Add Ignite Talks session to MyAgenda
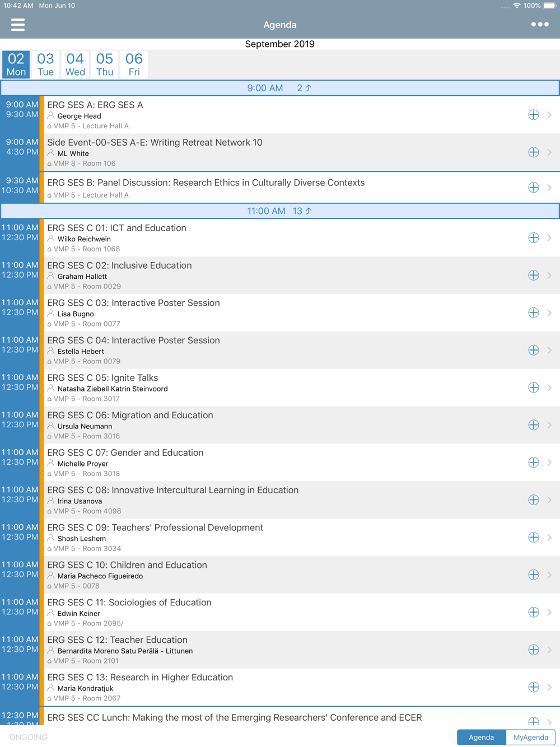560x747 pixels. (534, 388)
